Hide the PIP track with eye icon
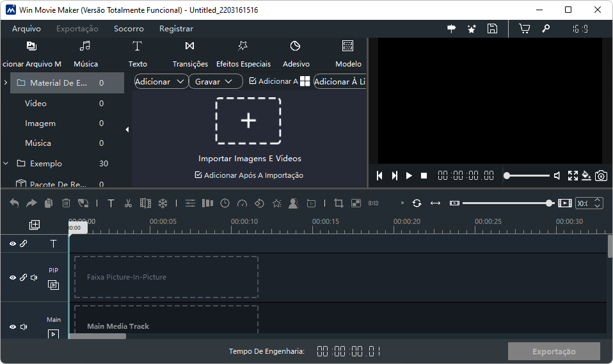The image size is (613, 364). [13, 278]
